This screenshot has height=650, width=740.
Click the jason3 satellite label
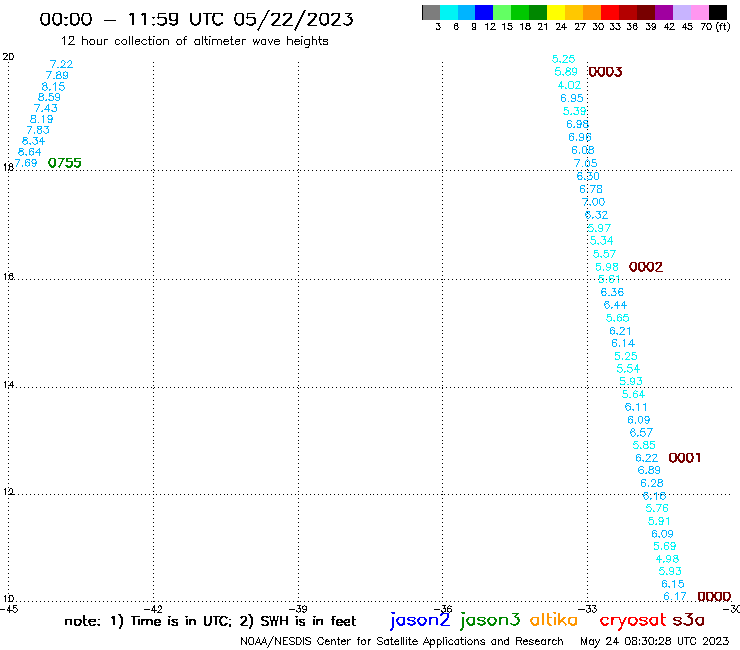(490, 620)
